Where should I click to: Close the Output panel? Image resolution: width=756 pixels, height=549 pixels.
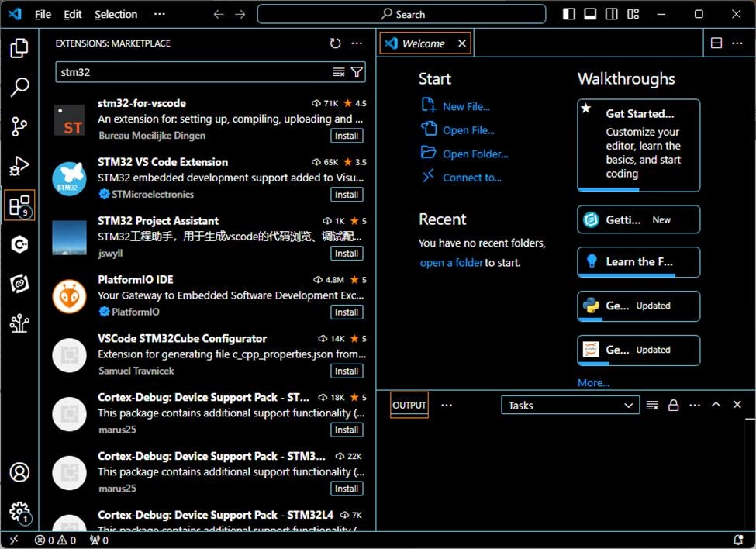tap(737, 405)
